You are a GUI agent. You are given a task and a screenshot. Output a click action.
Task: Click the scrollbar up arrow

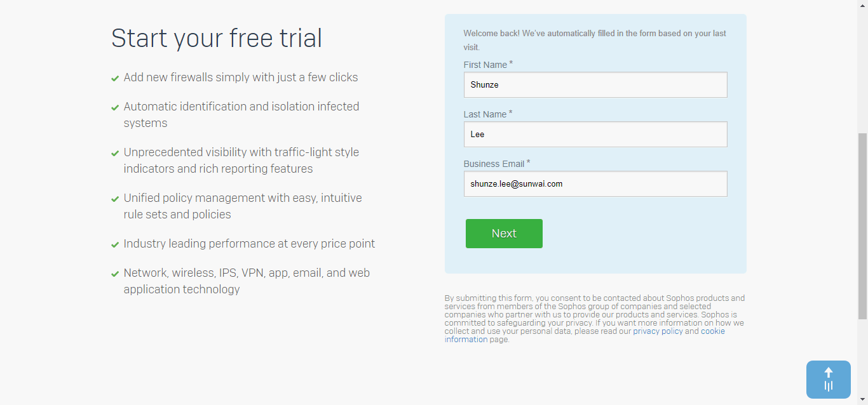pos(862,4)
